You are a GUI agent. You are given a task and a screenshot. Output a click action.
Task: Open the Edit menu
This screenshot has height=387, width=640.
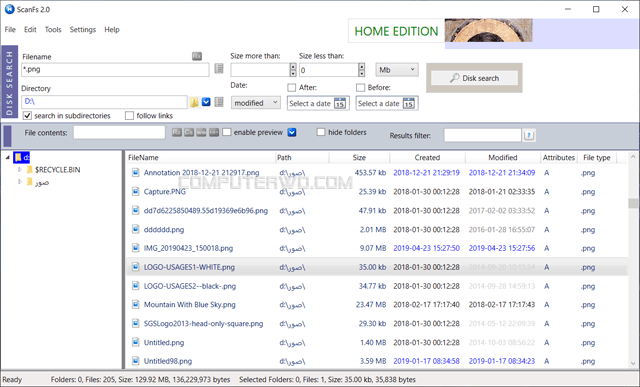30,30
